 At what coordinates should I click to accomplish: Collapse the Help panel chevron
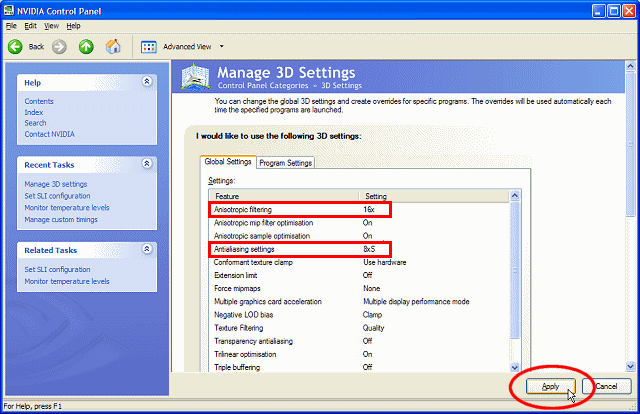147,81
